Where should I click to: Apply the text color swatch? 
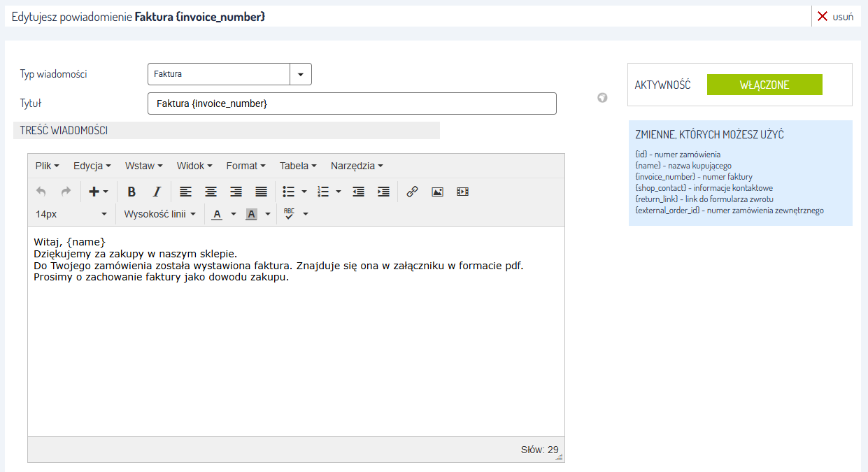click(x=217, y=214)
